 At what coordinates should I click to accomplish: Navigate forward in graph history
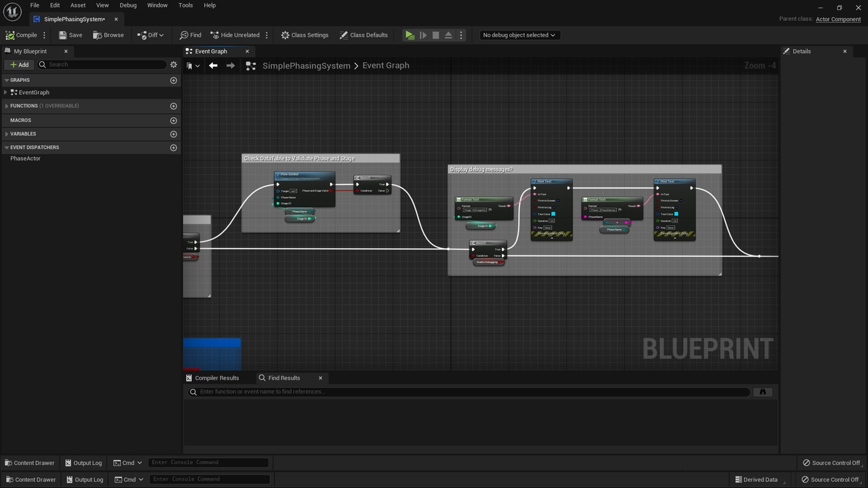[231, 66]
